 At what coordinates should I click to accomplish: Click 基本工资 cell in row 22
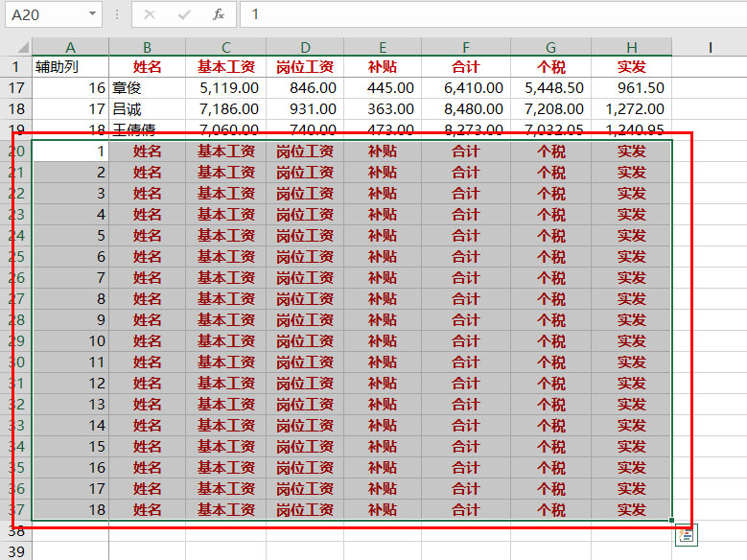pyautogui.click(x=225, y=193)
